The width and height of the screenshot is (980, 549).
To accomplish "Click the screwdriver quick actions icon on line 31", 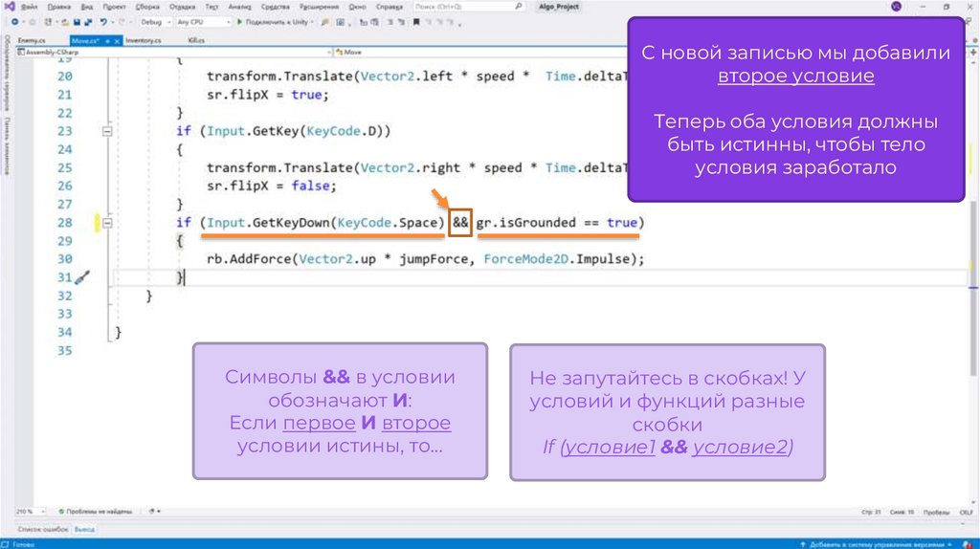I will tap(82, 277).
